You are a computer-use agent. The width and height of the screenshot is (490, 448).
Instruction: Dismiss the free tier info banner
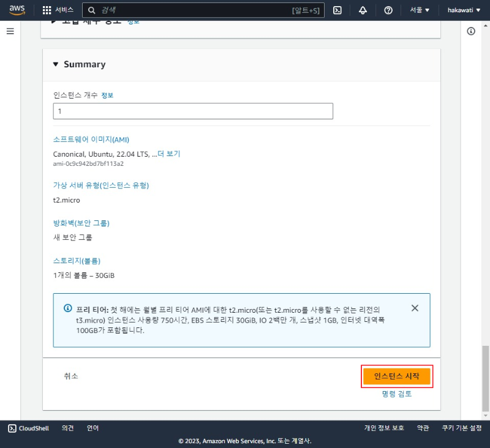(415, 308)
